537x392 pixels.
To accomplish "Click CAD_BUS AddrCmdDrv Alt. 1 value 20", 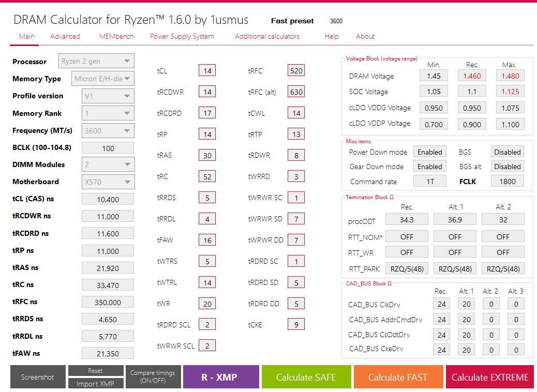I will (467, 319).
